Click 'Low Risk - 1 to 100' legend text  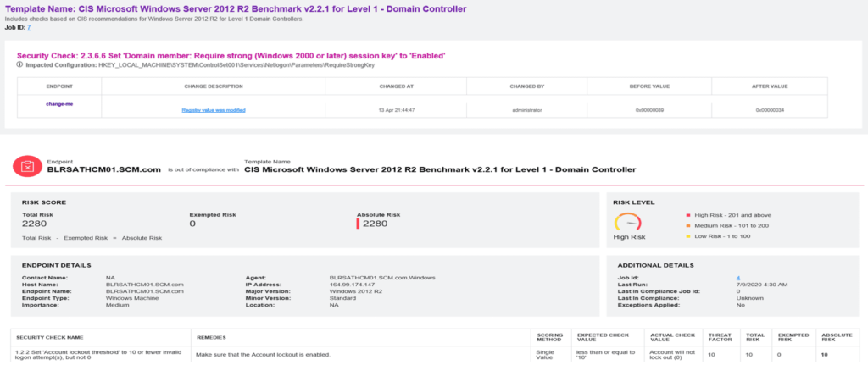coord(725,236)
